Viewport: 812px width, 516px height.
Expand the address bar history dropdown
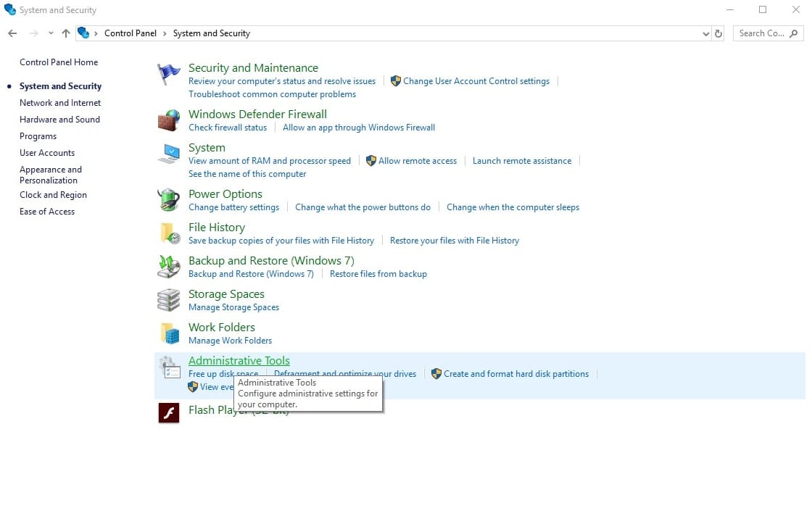[706, 33]
